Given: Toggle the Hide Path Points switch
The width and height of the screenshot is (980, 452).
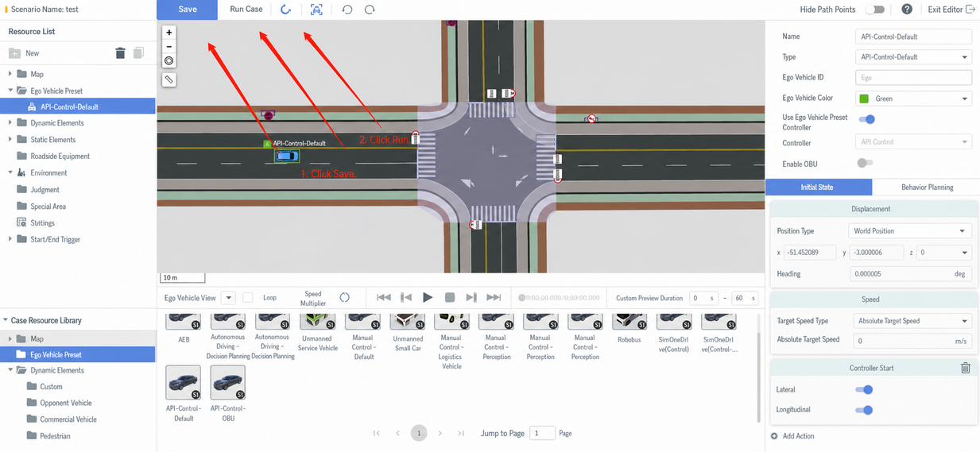Looking at the screenshot, I should tap(875, 10).
